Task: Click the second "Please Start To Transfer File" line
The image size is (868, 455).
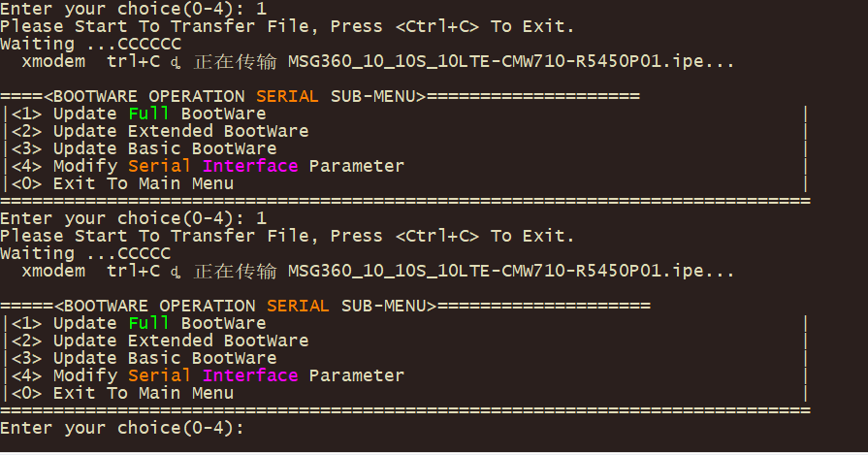Action: coord(287,236)
